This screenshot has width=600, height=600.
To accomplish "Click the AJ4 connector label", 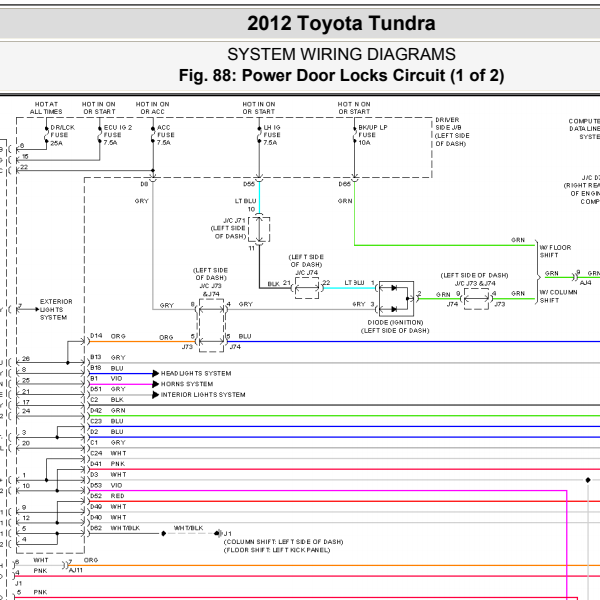I will coord(585,283).
